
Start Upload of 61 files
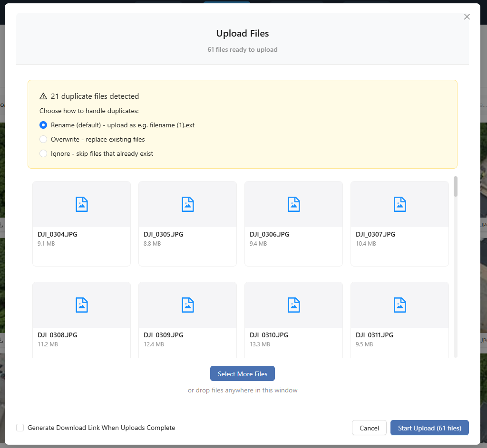coord(429,428)
